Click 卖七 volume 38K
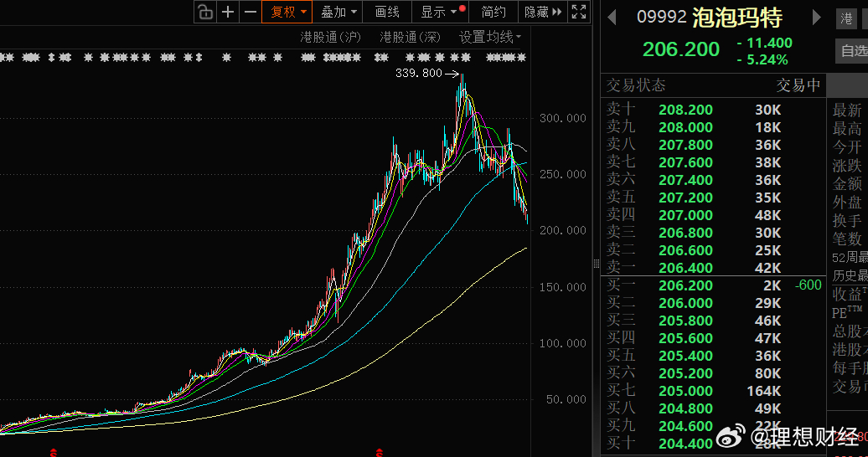This screenshot has width=868, height=457. (x=767, y=162)
